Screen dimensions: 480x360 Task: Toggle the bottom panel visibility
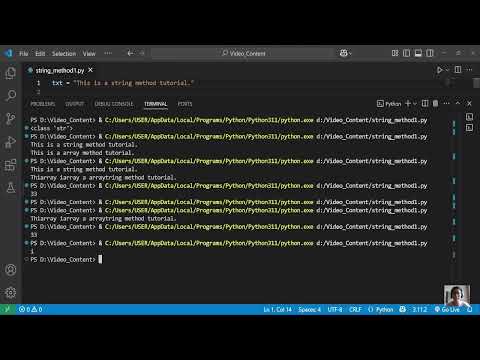coord(418,53)
